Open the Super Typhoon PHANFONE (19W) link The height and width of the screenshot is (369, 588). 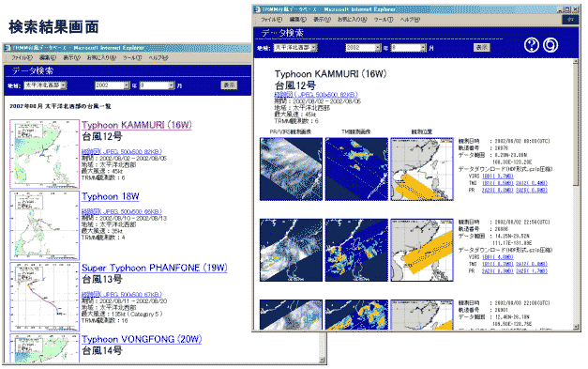(x=155, y=268)
